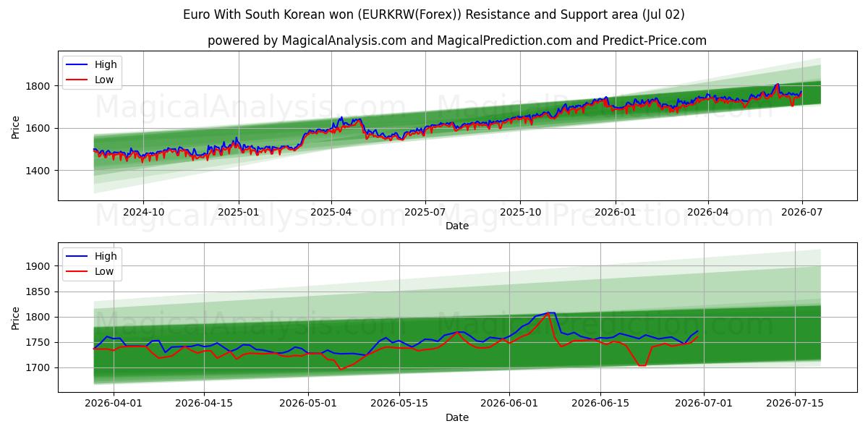This screenshot has width=868, height=434.
Task: Click the 2026-04-15 tick label
Action: [204, 404]
